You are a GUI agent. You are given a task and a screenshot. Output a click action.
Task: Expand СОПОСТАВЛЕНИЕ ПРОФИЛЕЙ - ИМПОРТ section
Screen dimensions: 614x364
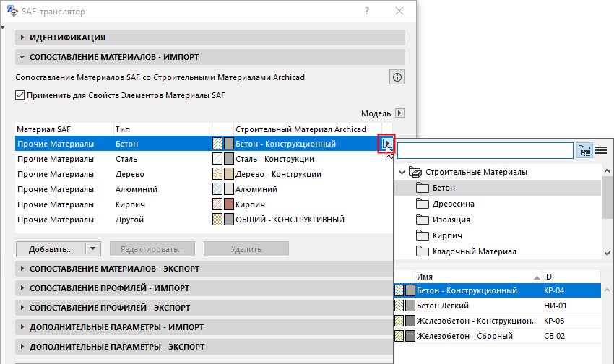[22, 288]
